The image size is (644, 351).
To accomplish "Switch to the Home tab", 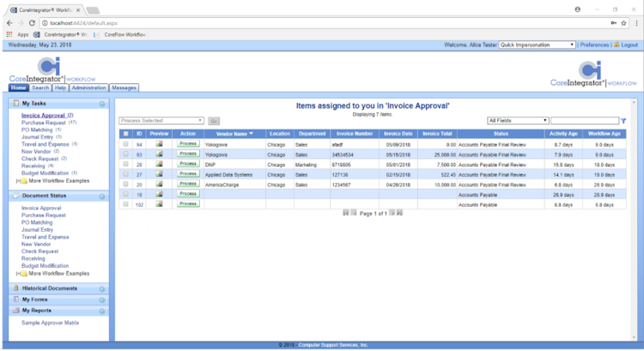I will 19,88.
